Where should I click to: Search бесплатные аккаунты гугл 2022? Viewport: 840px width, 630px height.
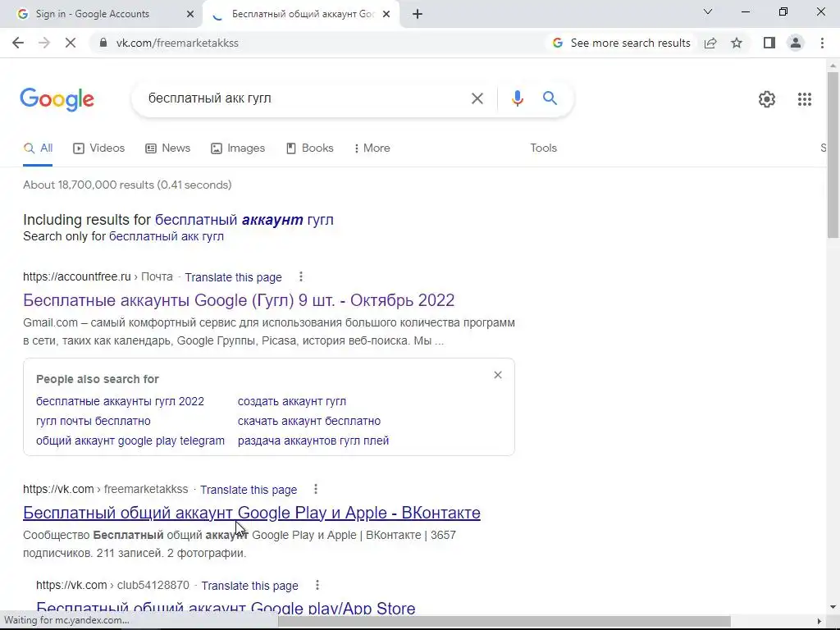[120, 401]
